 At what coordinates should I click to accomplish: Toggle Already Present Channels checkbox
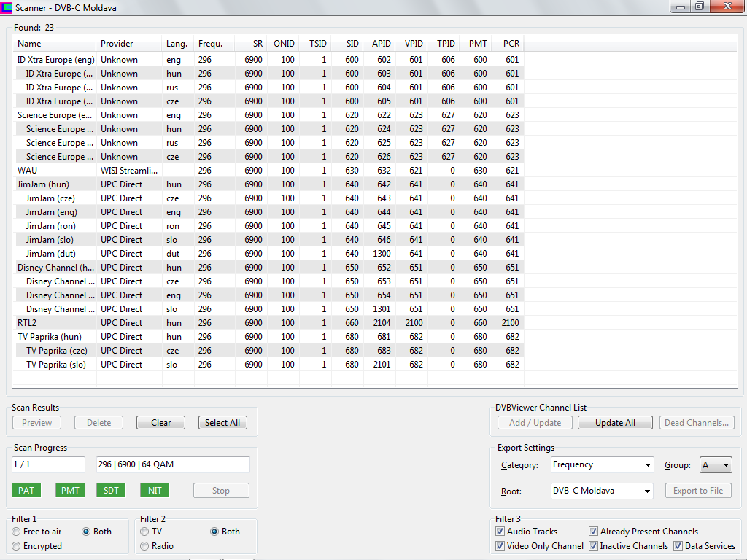click(x=593, y=532)
